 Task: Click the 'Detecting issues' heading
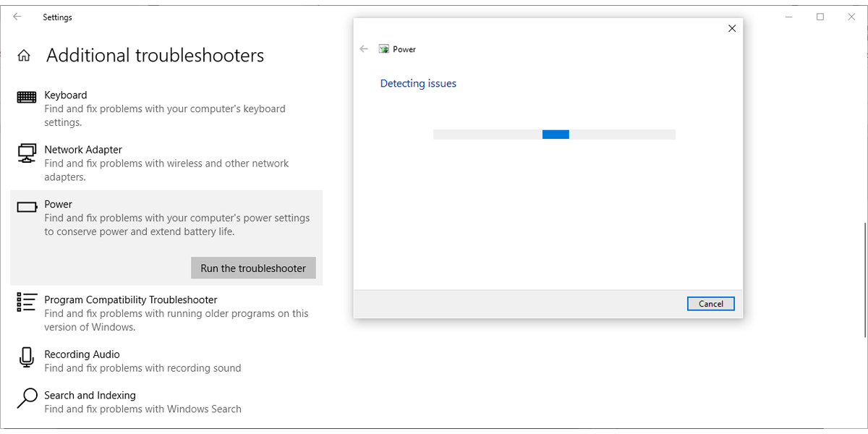418,83
